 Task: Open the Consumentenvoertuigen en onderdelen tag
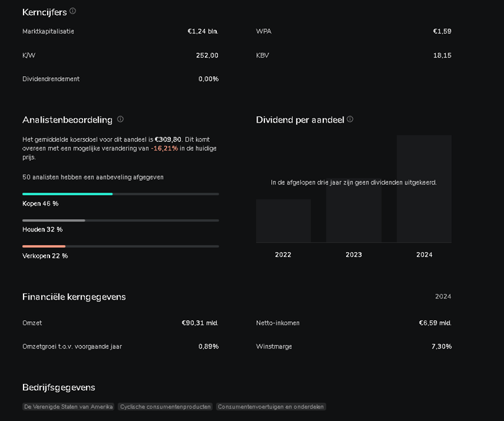(x=271, y=407)
